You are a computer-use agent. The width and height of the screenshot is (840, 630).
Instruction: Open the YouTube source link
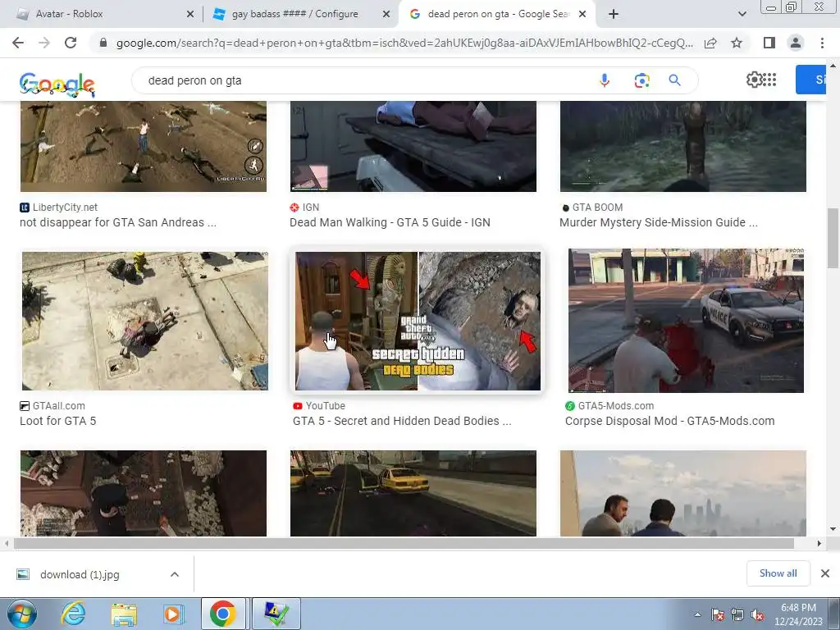coord(319,406)
